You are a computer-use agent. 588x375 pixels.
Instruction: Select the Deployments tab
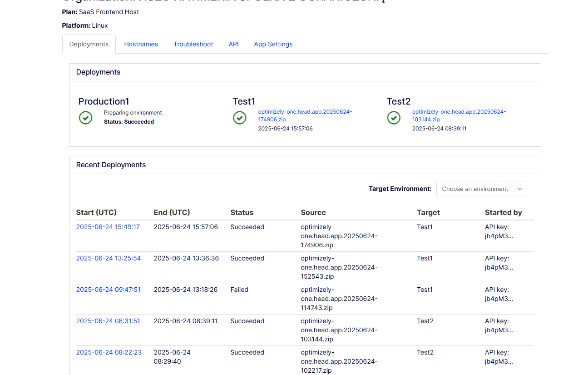click(x=89, y=44)
